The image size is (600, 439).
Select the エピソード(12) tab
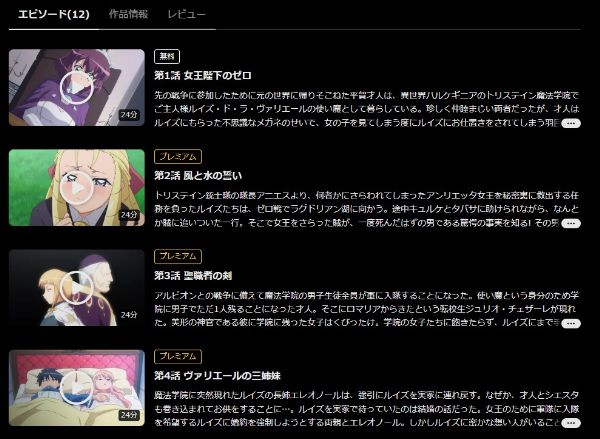(x=54, y=15)
